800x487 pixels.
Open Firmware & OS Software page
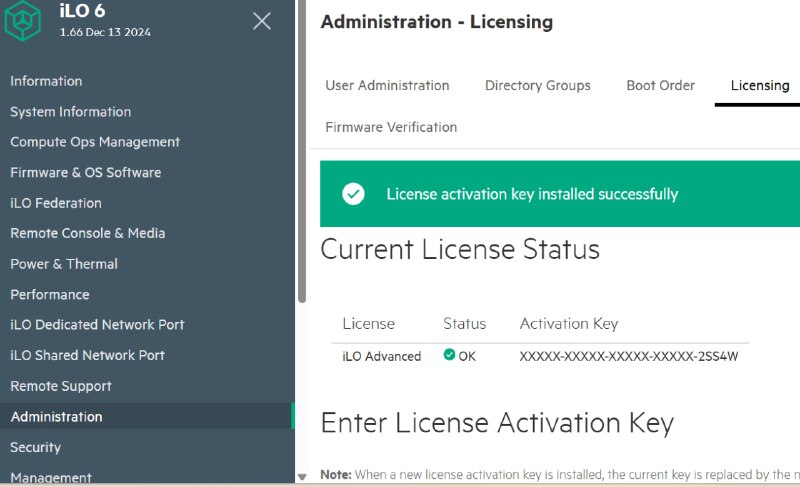click(86, 172)
